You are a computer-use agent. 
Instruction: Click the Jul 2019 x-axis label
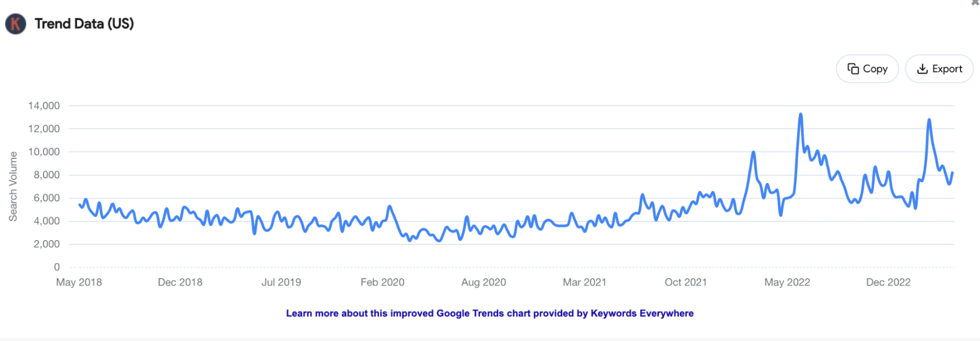tap(281, 282)
